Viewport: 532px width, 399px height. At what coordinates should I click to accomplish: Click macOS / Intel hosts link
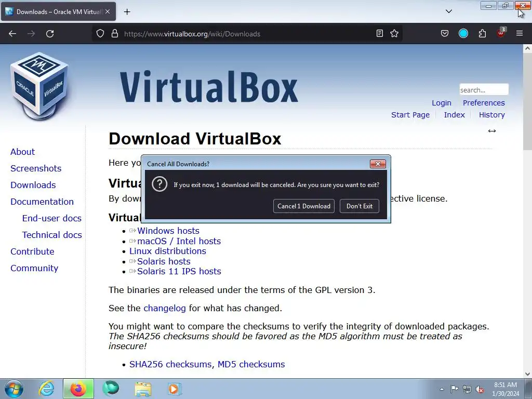pos(179,241)
